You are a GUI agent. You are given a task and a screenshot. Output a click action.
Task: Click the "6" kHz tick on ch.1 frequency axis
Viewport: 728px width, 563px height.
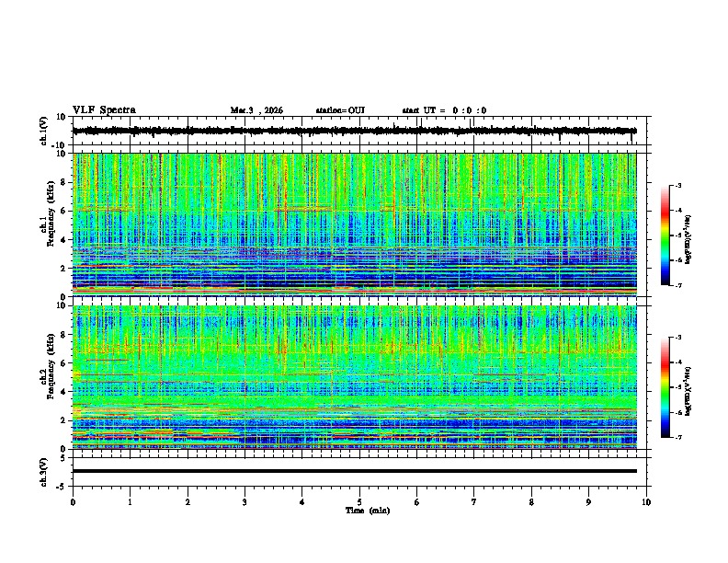64,211
